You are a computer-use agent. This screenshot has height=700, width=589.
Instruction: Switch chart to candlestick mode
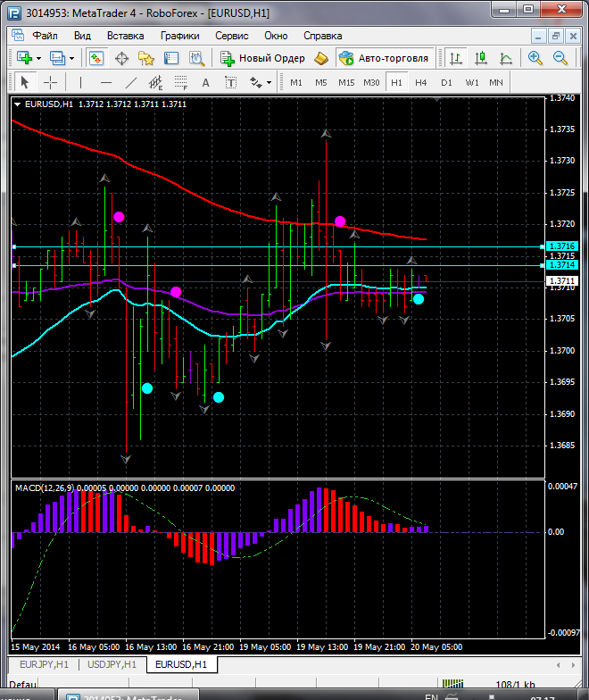pyautogui.click(x=481, y=58)
